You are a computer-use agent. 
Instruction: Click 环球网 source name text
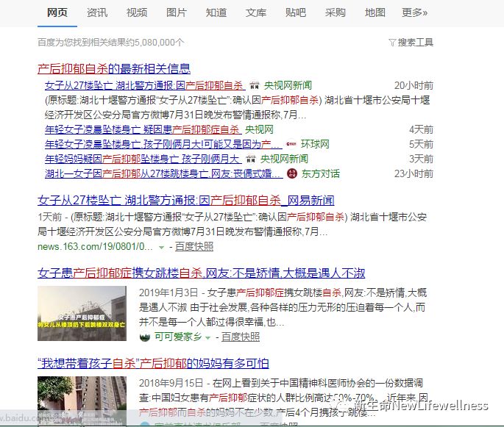click(315, 145)
